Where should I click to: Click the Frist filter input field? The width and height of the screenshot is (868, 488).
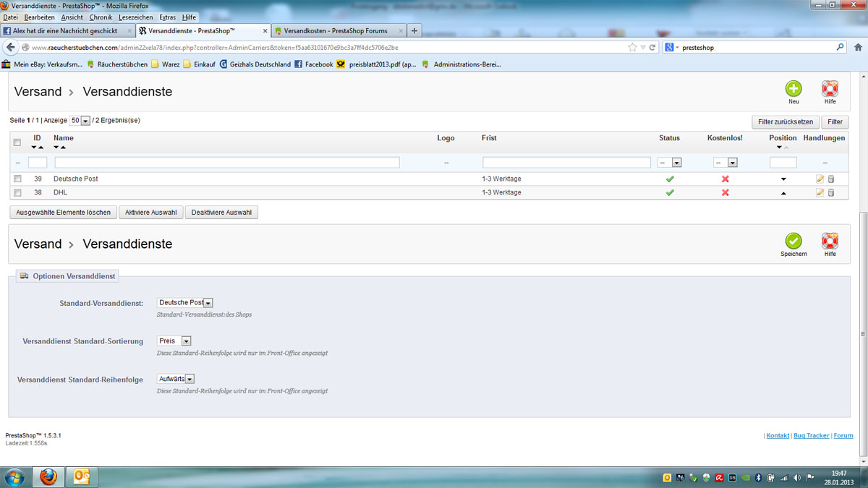[565, 163]
